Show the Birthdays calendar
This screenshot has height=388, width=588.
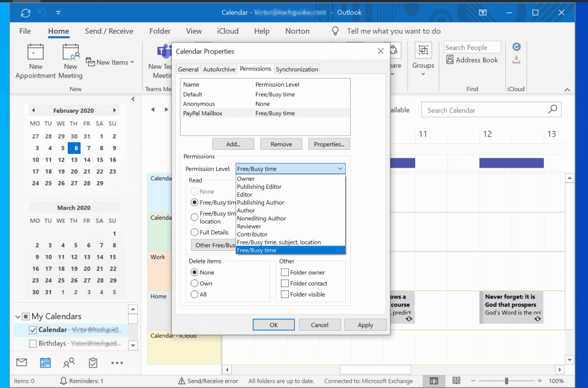click(x=33, y=343)
